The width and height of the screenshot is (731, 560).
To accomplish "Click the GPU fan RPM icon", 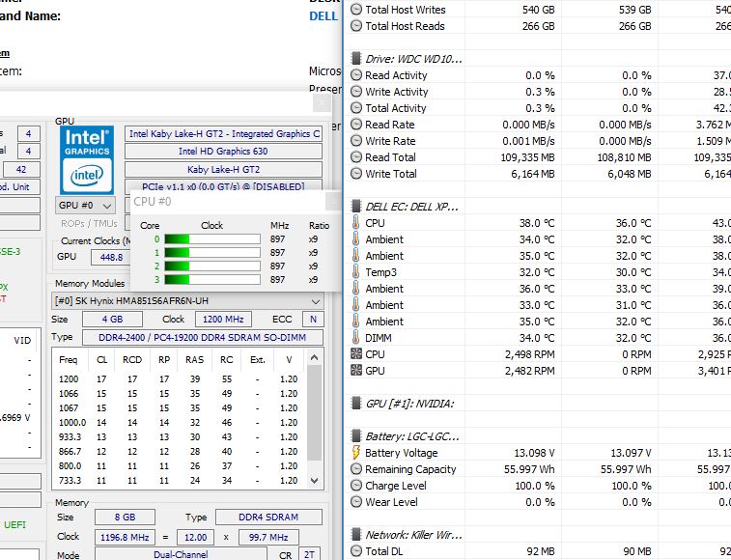I will pos(356,370).
